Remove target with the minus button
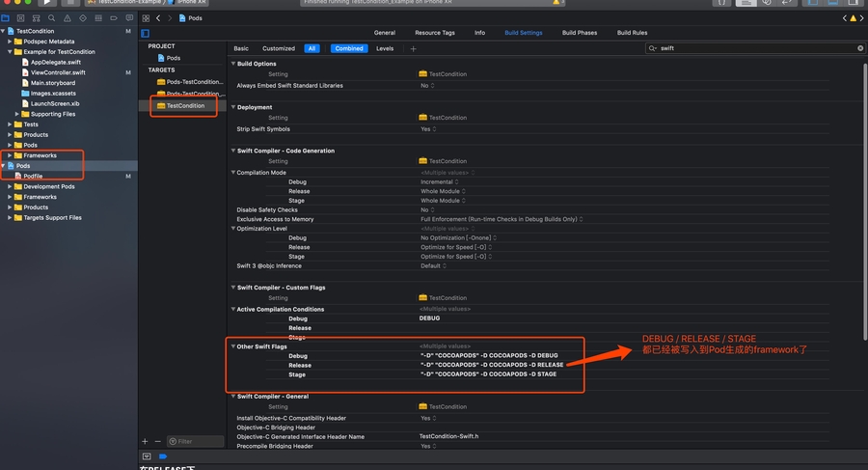Screen dimensions: 868x470 point(159,441)
